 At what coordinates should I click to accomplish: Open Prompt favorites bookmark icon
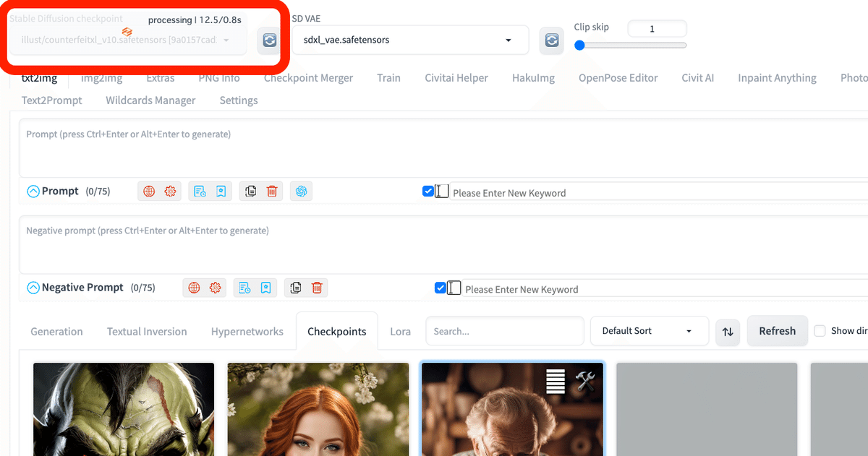pyautogui.click(x=221, y=192)
